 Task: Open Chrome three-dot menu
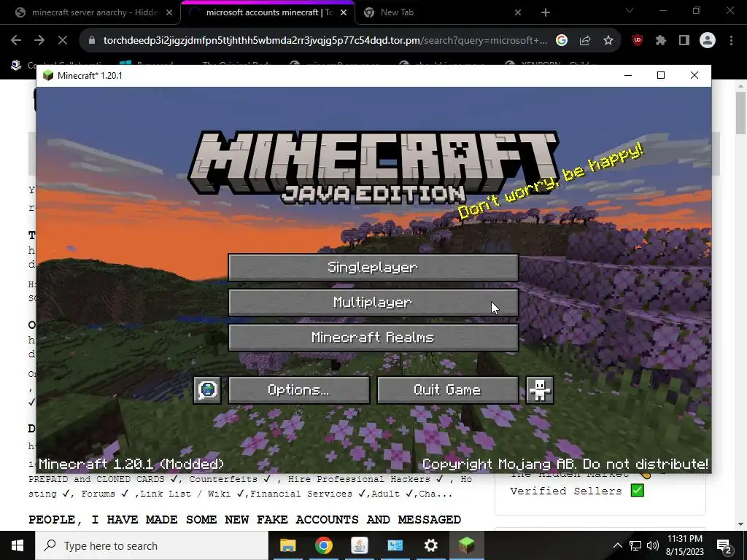[x=731, y=41]
